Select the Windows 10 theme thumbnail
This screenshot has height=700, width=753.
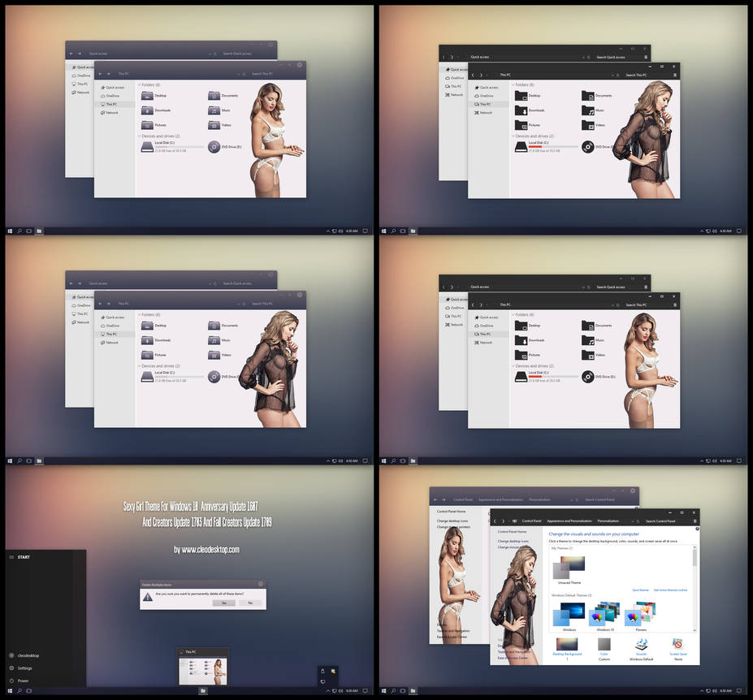(x=605, y=617)
